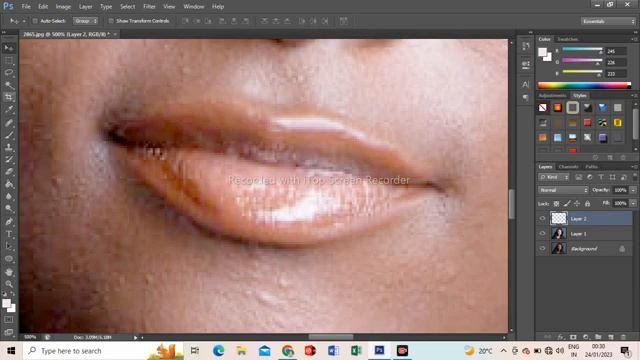Toggle Quick Mask mode in the toolbox
The height and width of the screenshot is (360, 640).
pyautogui.click(x=9, y=320)
